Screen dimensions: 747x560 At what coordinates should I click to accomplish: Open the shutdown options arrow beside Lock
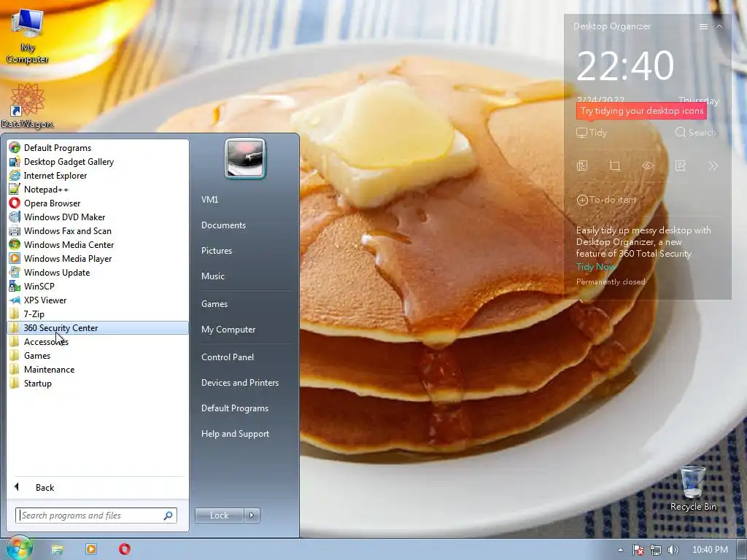(x=252, y=516)
